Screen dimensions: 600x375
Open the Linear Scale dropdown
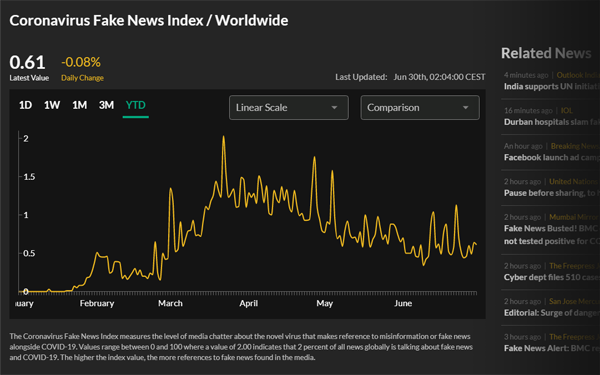tap(289, 108)
